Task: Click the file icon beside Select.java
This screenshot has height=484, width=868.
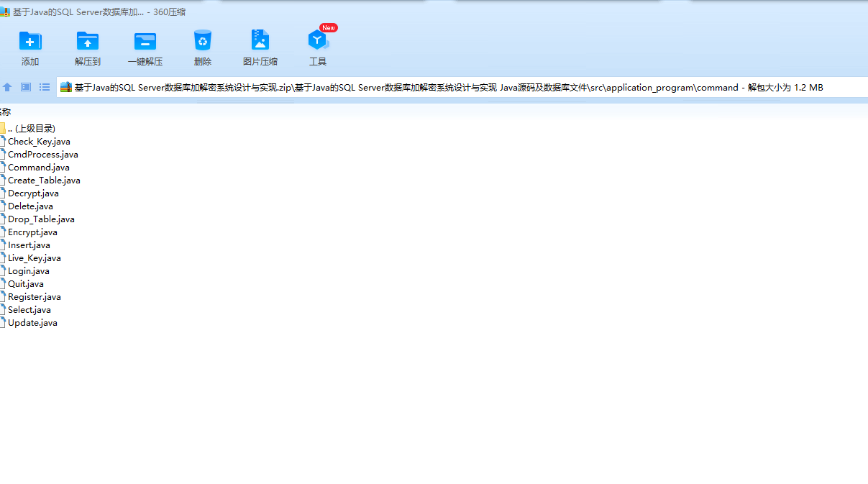Action: pos(2,310)
